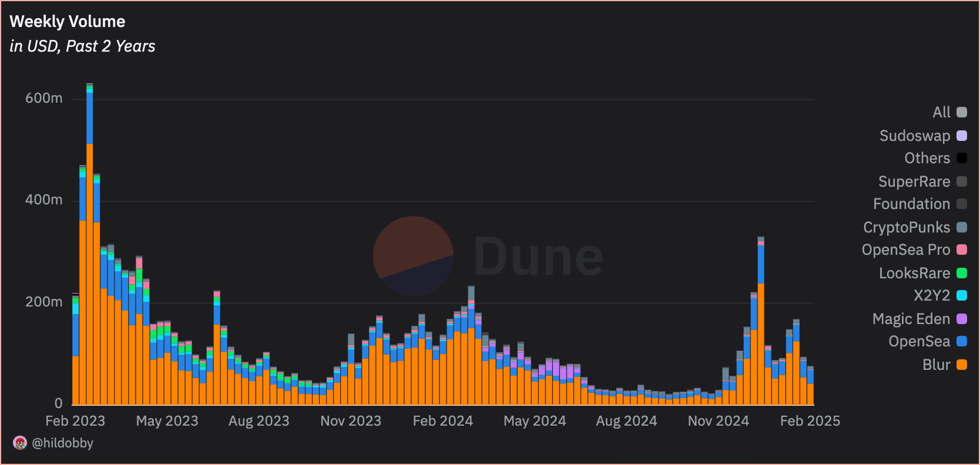Click the green LooksRare legend marker
The image size is (980, 465).
961,273
